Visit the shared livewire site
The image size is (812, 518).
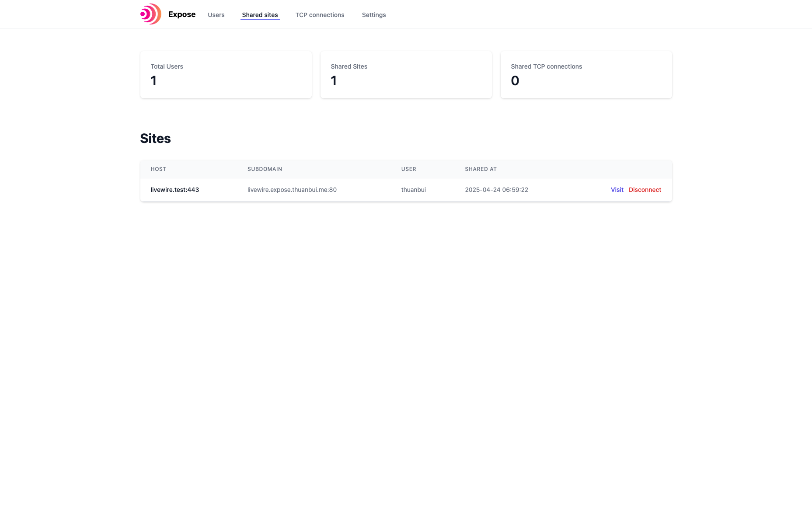tap(617, 190)
